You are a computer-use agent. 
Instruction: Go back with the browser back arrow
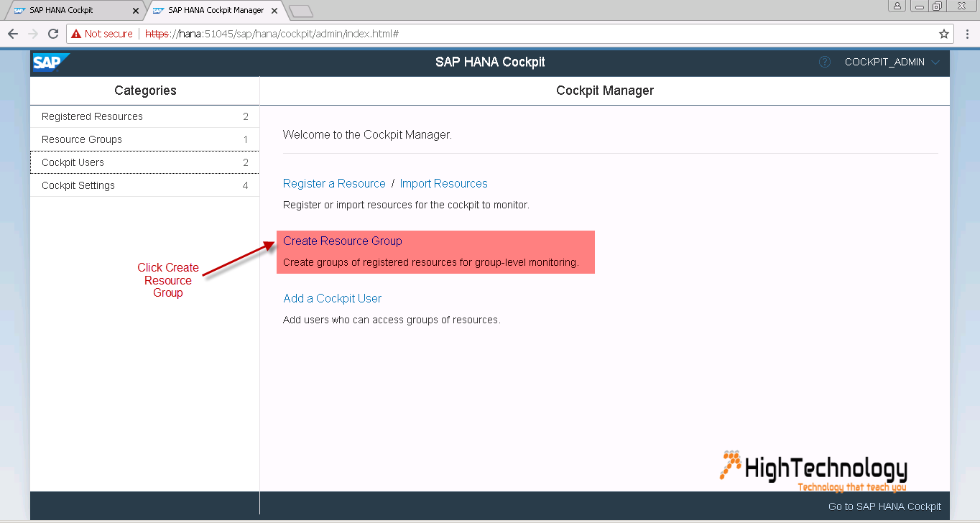coord(13,34)
